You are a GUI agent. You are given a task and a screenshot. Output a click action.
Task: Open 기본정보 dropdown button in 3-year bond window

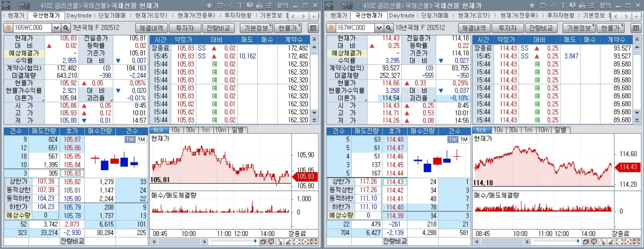tap(257, 28)
